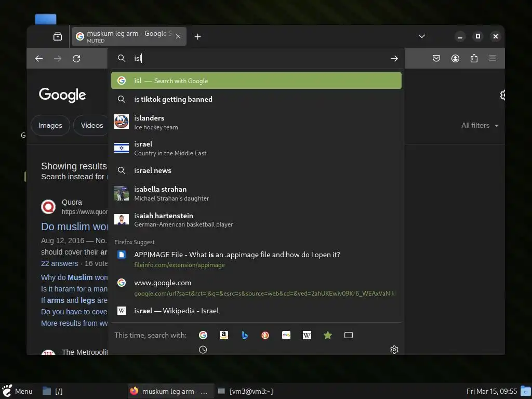Close the muskum leg arm tab
Image resolution: width=532 pixels, height=399 pixels.
click(x=178, y=36)
